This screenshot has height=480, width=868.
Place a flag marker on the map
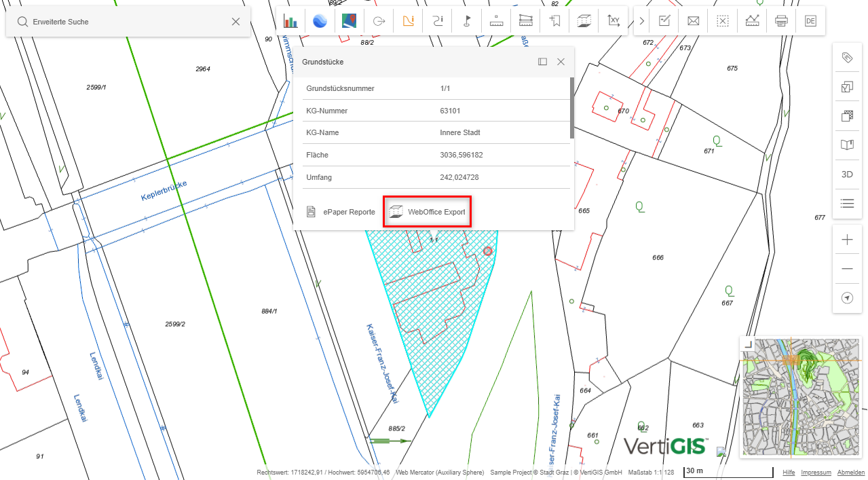(467, 20)
